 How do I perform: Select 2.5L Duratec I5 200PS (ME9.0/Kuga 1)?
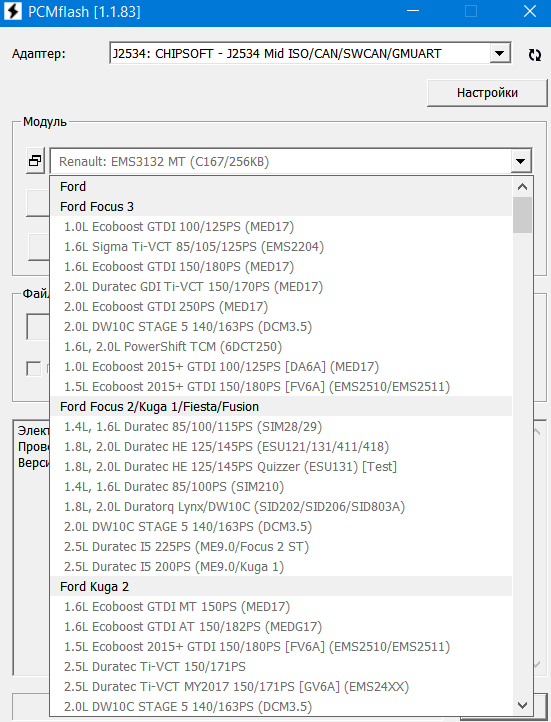coord(281,567)
